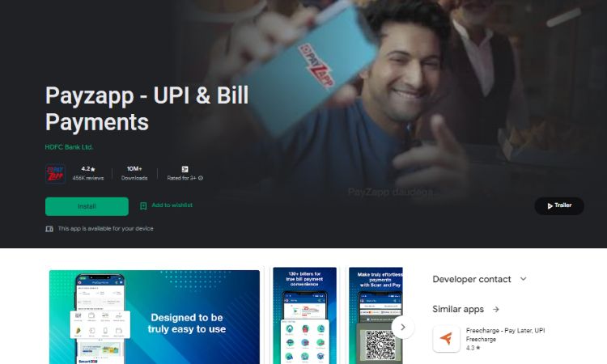Click the content rating 3+ badge
The image size is (607, 364).
[x=185, y=169]
